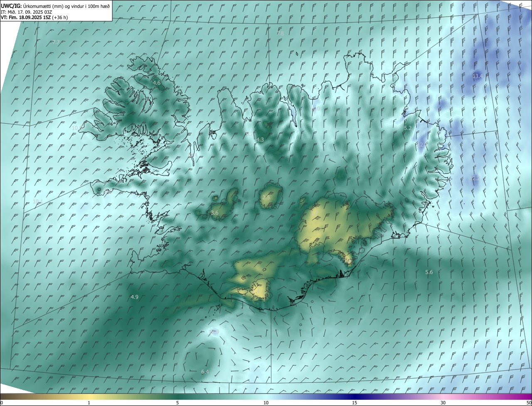
Task: Click the 7.7 value label
Action: 56,42
